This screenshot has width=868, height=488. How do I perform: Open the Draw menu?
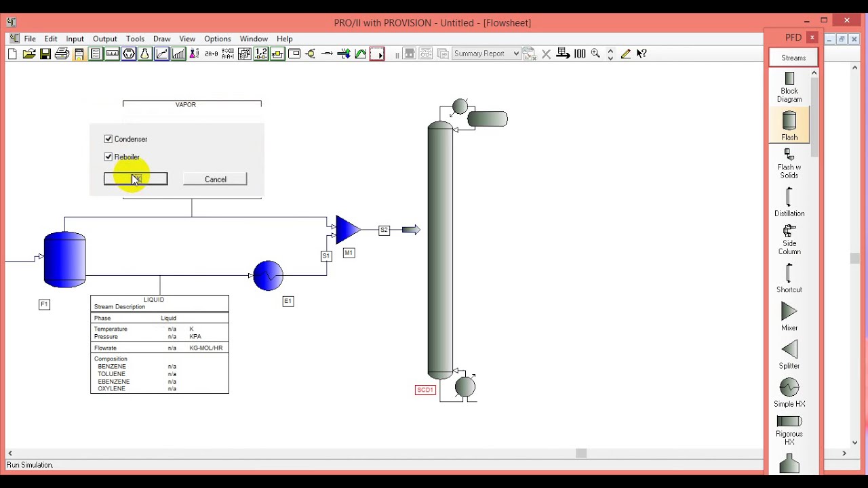[162, 39]
